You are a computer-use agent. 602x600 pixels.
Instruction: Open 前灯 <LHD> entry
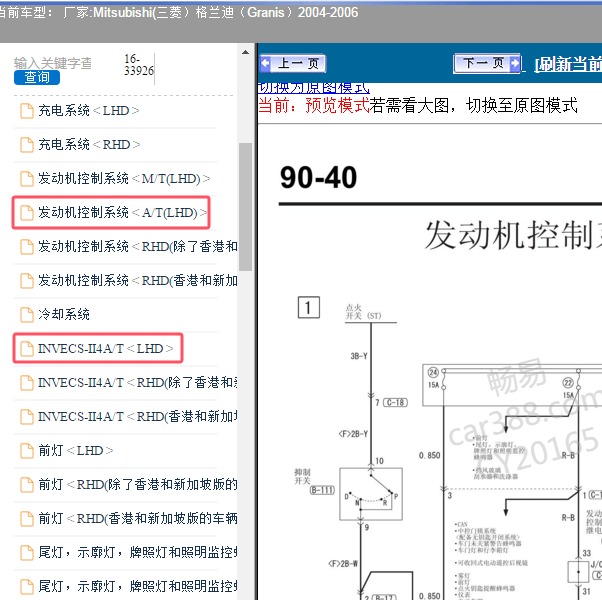(76, 450)
